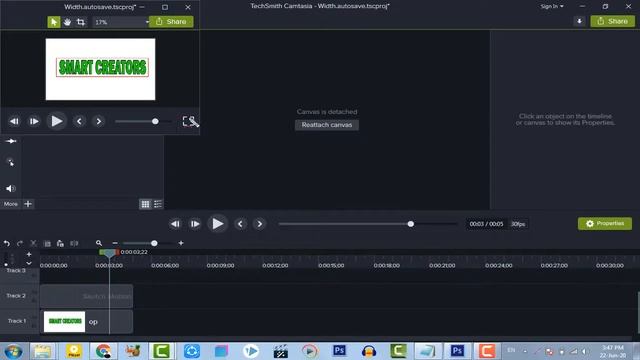Select the Crop tool
This screenshot has width=640, height=360.
(81, 22)
